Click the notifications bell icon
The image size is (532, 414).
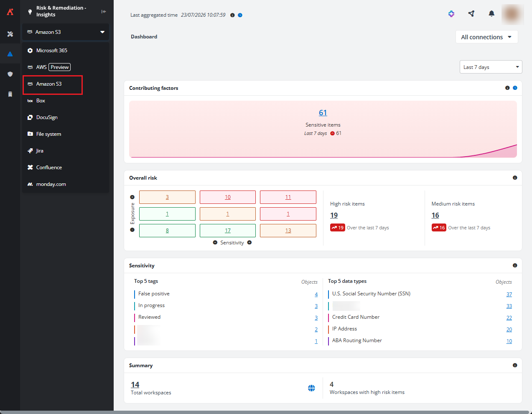[491, 14]
